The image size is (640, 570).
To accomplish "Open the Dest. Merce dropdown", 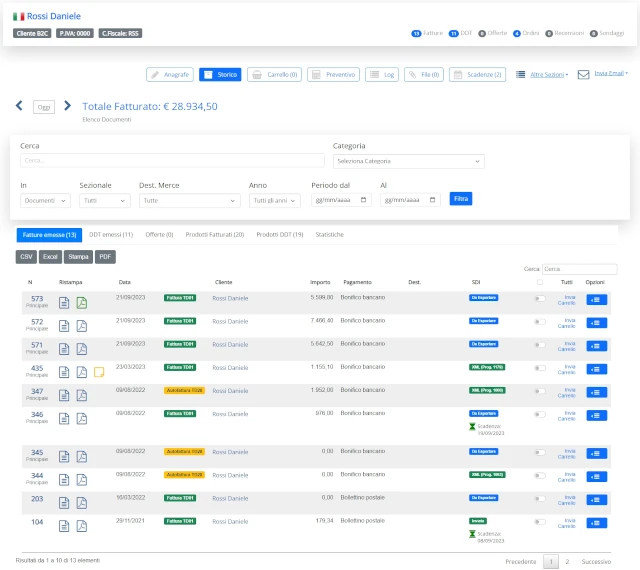I will (x=189, y=200).
